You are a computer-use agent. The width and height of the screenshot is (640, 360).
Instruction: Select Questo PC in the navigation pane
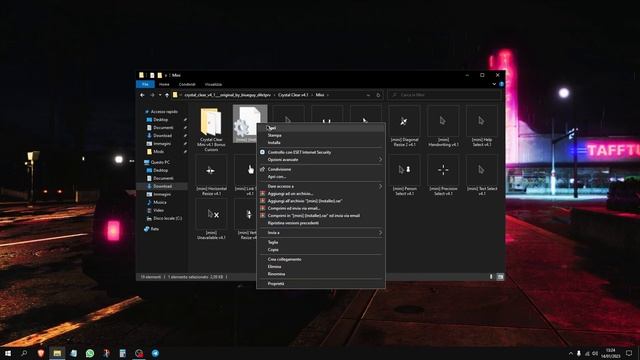(x=160, y=162)
